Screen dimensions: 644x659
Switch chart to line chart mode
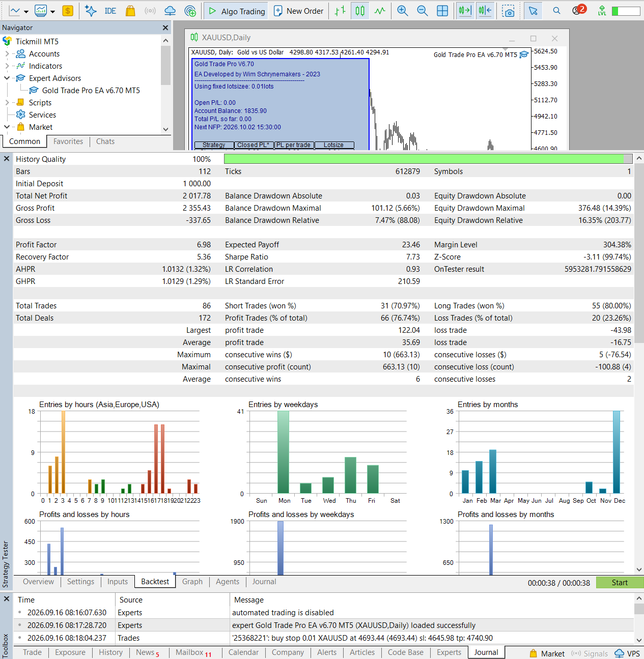click(380, 11)
